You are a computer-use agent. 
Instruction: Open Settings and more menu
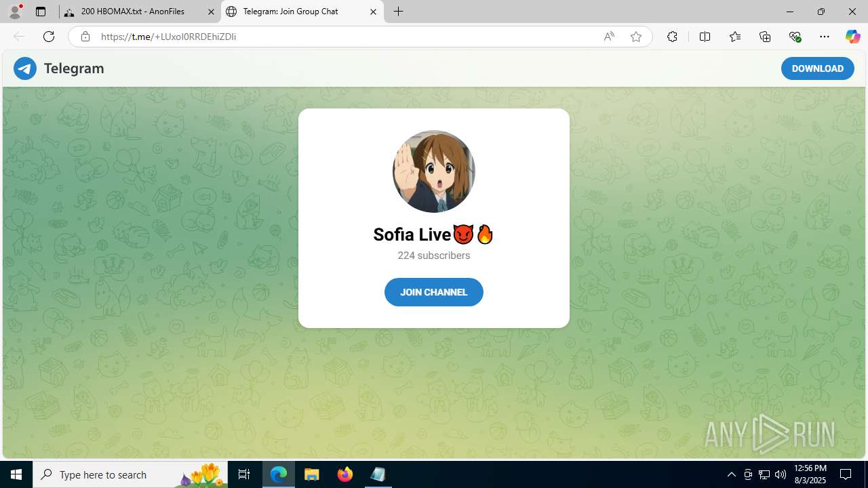[825, 37]
